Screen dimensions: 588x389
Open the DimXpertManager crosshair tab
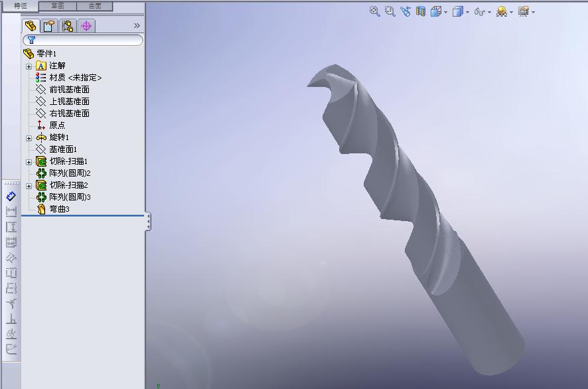(86, 25)
